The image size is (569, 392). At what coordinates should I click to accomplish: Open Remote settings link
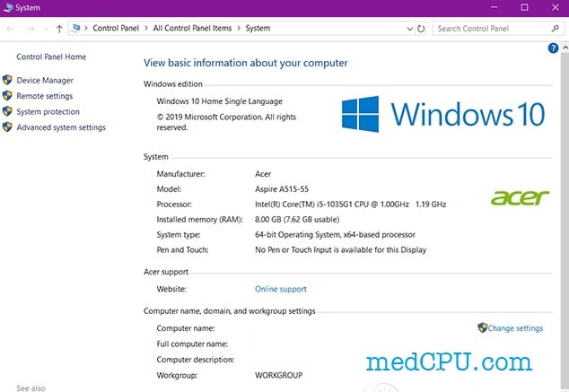tap(45, 96)
